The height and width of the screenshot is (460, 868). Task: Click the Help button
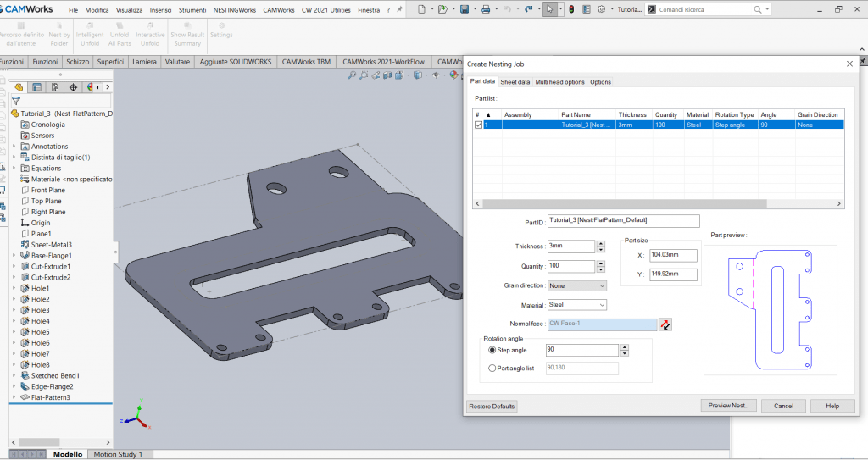point(832,406)
